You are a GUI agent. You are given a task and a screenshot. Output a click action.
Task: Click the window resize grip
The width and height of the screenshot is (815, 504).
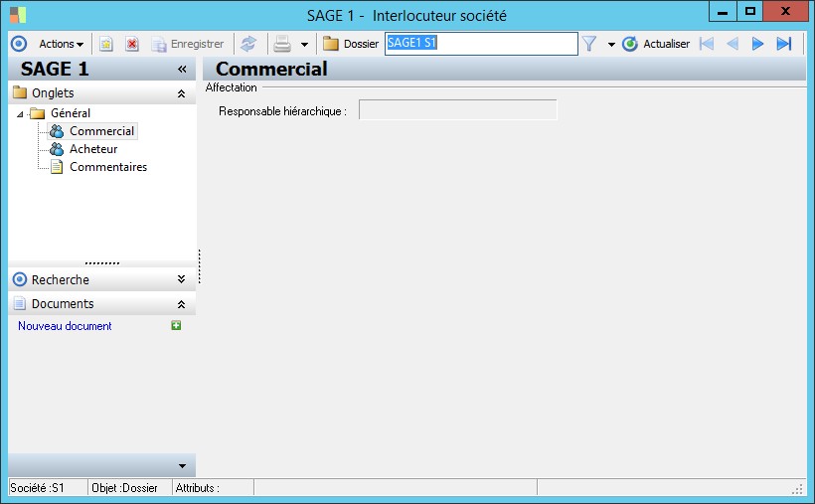tap(797, 489)
